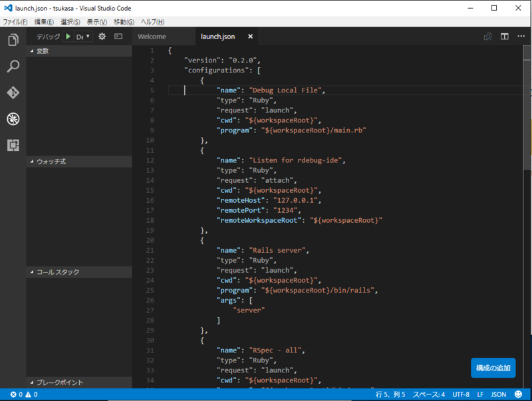Collapse the 変数 section

[x=79, y=51]
